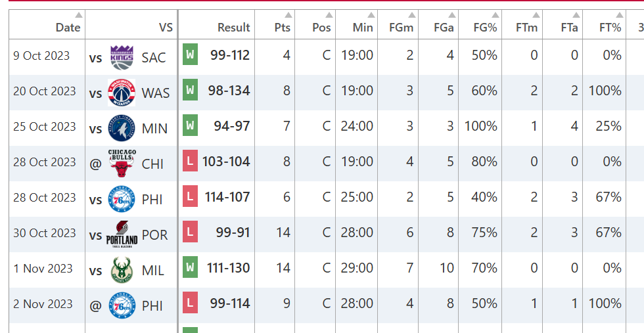Sort by the Min column header
Screen dimensions: 644x333
(x=362, y=27)
